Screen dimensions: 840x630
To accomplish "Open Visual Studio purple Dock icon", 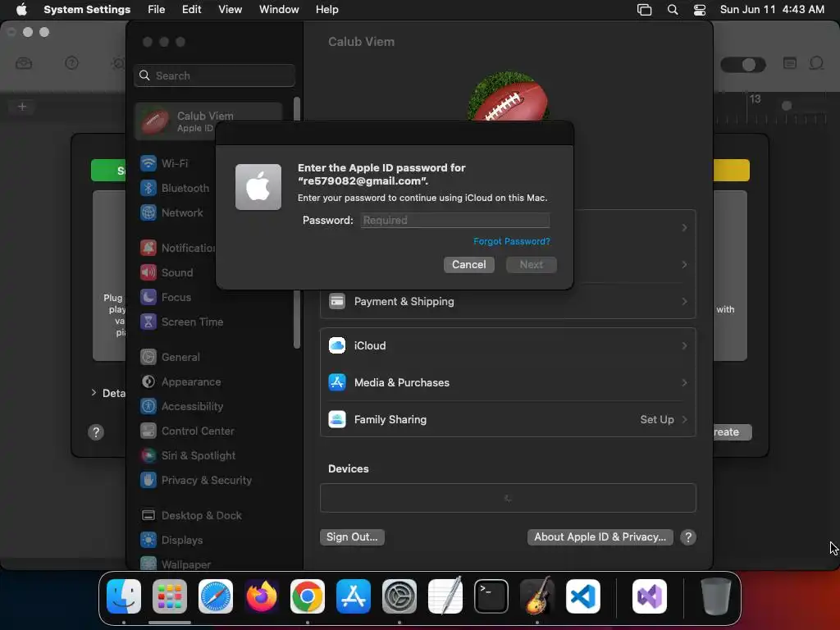I will click(650, 596).
